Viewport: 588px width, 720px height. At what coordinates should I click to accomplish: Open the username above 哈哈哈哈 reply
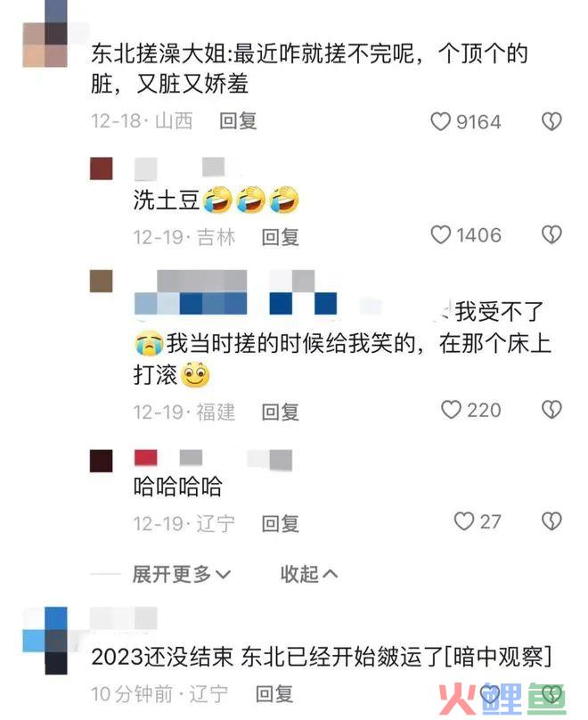click(x=214, y=460)
